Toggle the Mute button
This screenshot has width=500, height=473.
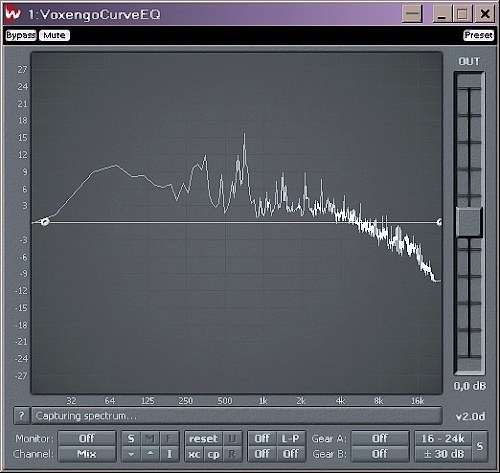pos(54,35)
